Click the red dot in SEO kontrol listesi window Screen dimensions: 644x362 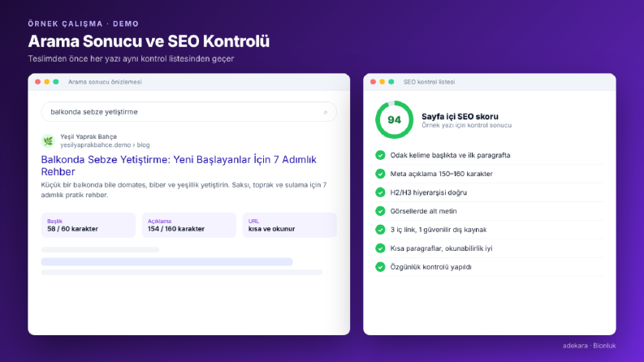point(373,82)
